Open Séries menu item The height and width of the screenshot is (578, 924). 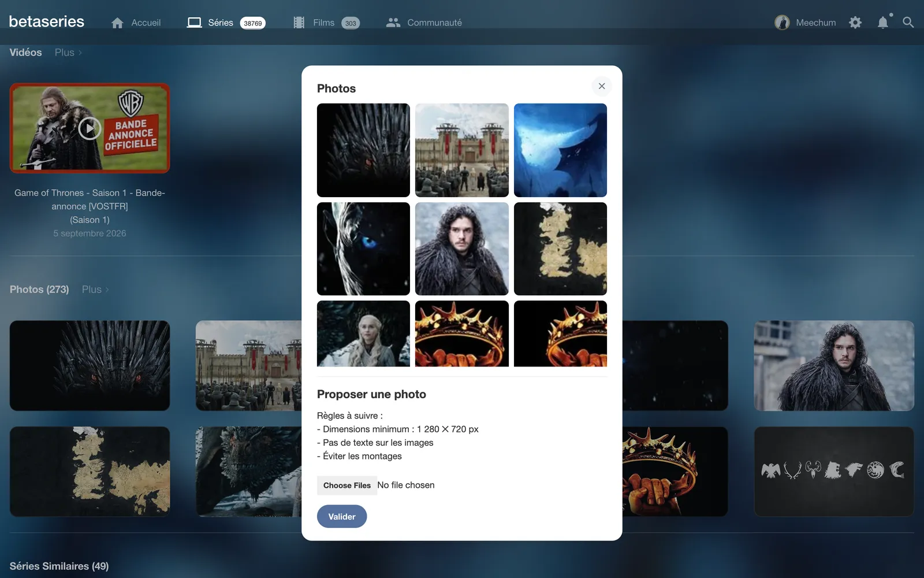221,23
